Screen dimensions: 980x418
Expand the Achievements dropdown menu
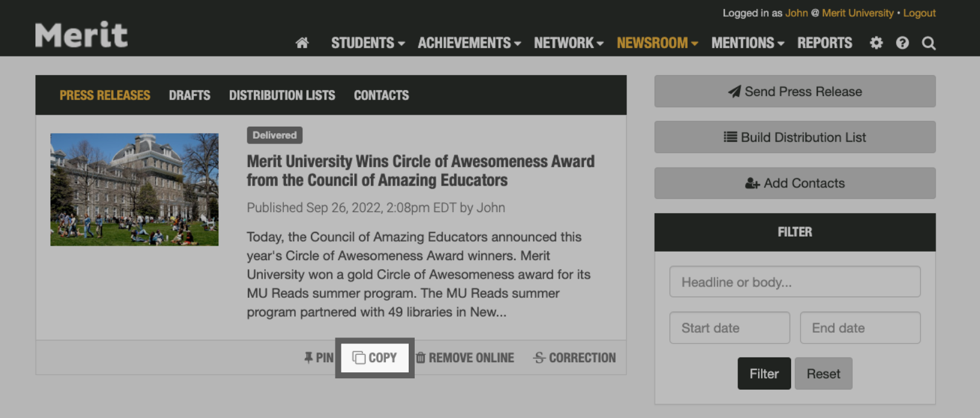pos(469,43)
